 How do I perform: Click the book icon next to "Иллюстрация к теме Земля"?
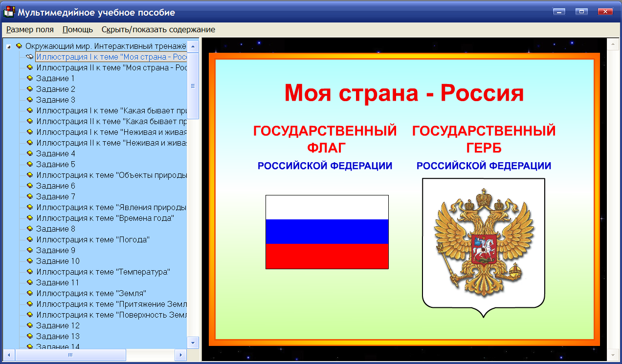(x=30, y=293)
